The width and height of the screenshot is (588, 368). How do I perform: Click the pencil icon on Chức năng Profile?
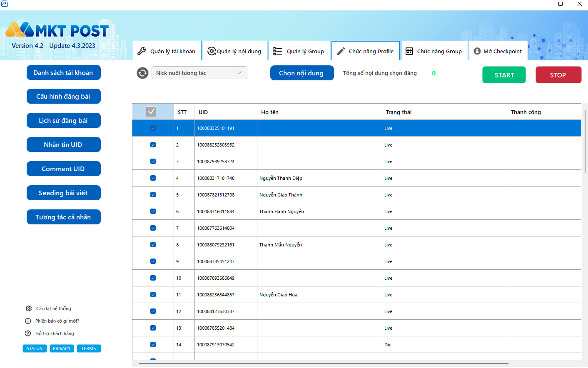341,51
